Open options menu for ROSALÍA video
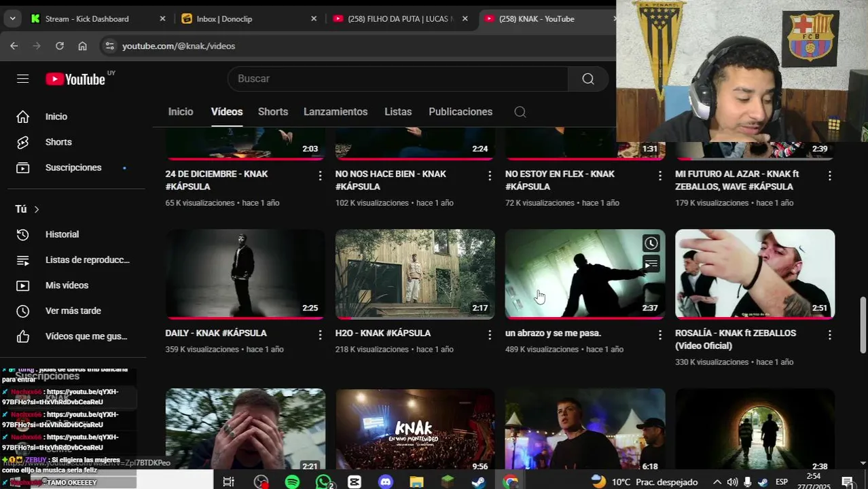The height and width of the screenshot is (489, 868). [829, 335]
